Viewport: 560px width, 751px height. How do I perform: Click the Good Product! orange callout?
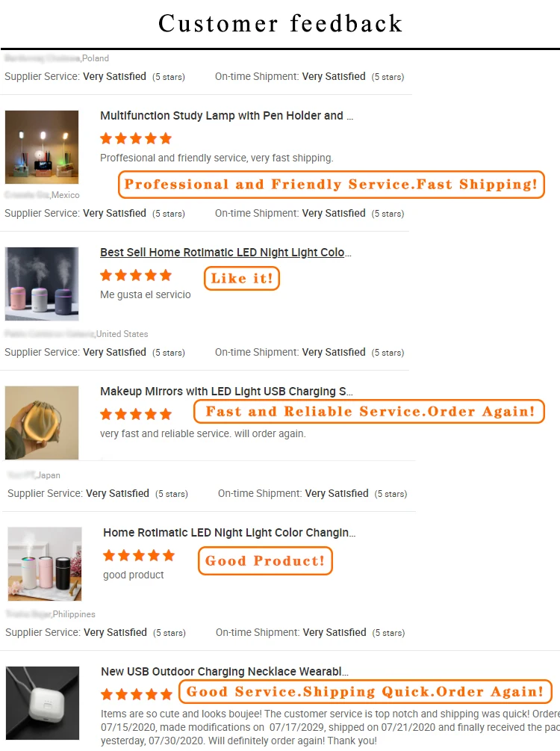click(265, 561)
